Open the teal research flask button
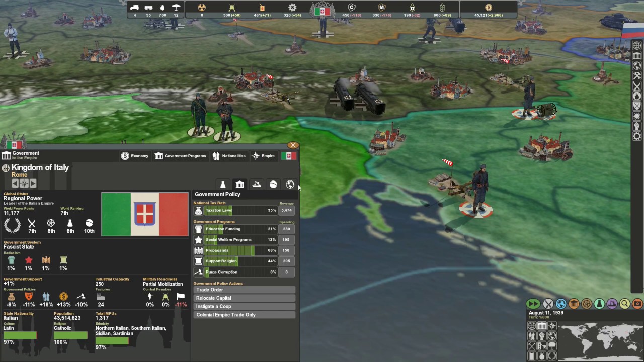This screenshot has width=644, height=362. (x=599, y=304)
